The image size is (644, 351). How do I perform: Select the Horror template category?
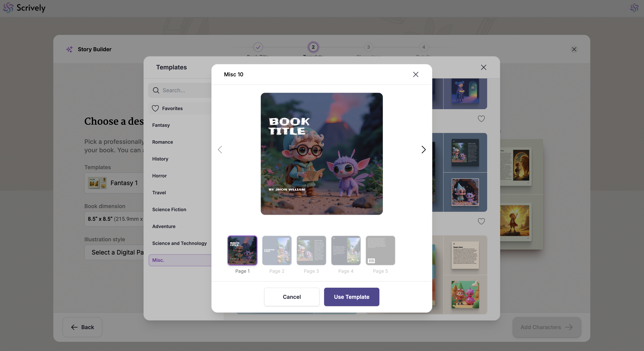(159, 176)
